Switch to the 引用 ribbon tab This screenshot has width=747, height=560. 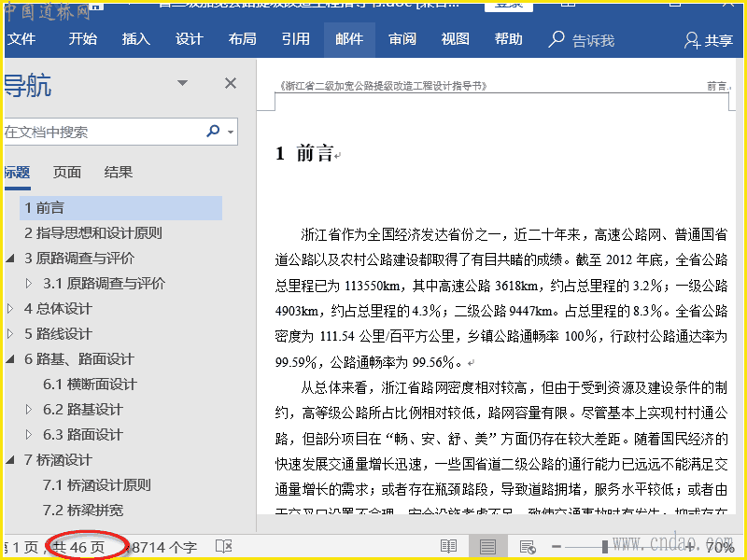click(x=296, y=39)
